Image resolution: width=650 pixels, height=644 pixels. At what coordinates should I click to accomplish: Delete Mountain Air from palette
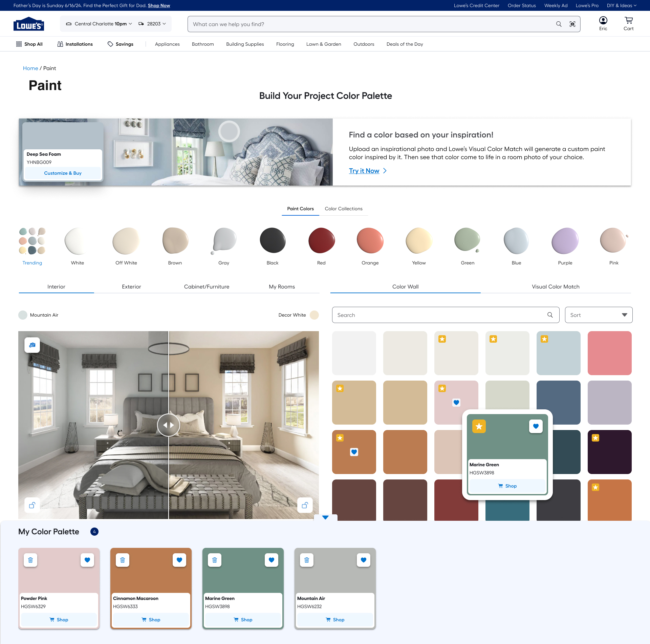pos(307,560)
